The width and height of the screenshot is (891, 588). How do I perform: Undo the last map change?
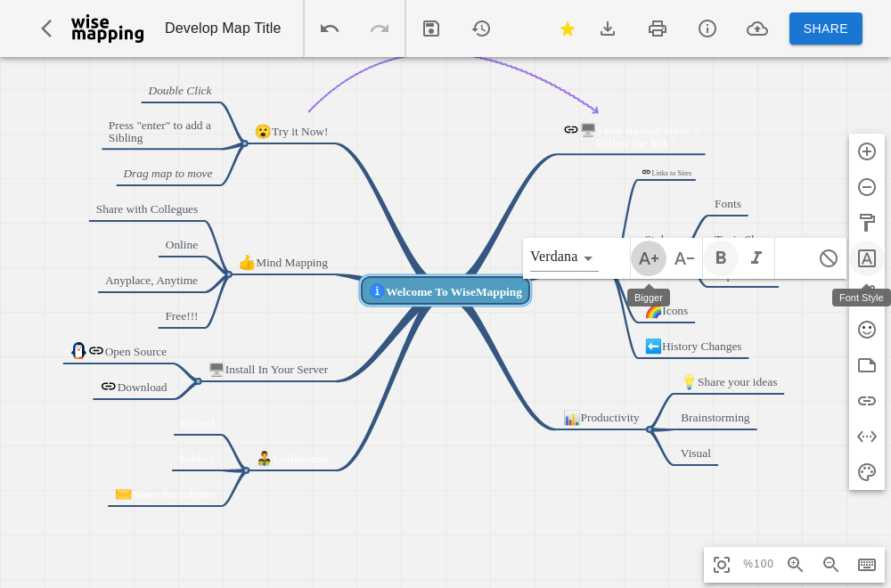[330, 29]
